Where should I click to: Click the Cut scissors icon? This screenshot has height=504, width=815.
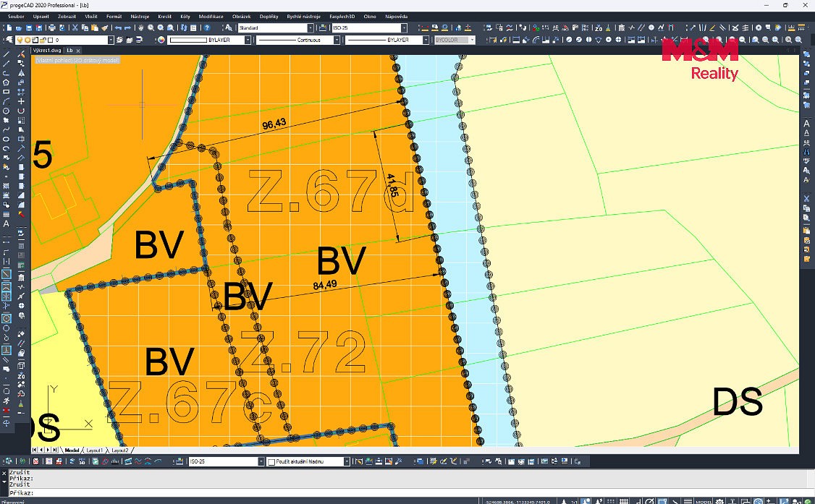[75, 28]
